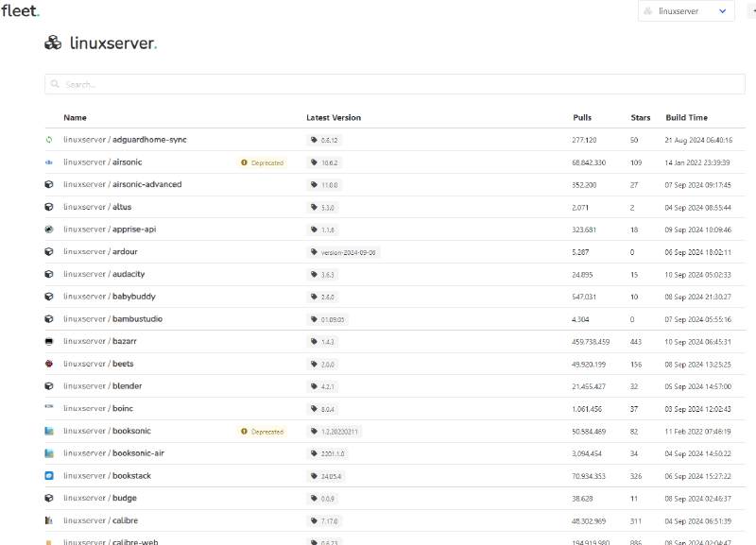
Task: Click the bambustudio box icon
Action: pyautogui.click(x=49, y=319)
